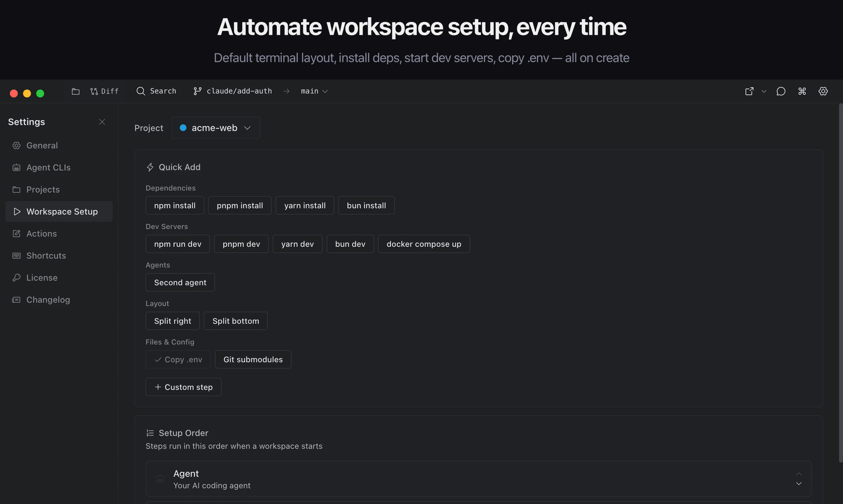Click the open-in-external-window icon

click(749, 92)
